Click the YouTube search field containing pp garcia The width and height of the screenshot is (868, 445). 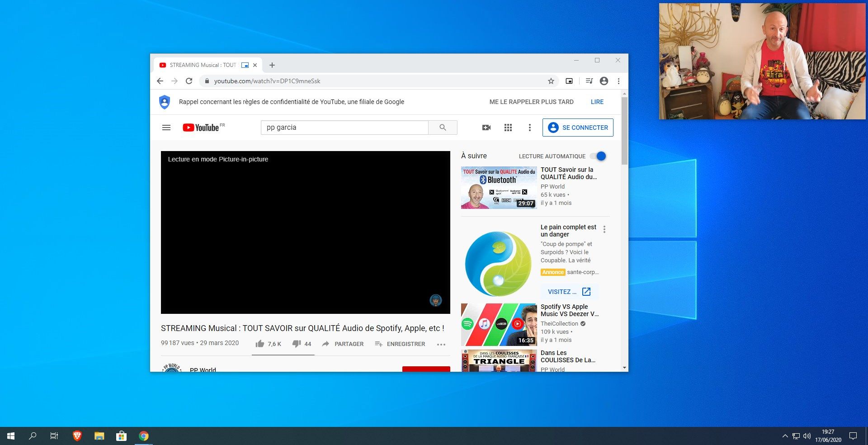pyautogui.click(x=344, y=128)
